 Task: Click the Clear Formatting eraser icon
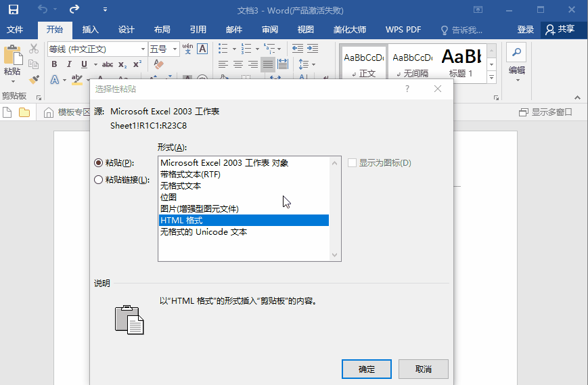158,64
